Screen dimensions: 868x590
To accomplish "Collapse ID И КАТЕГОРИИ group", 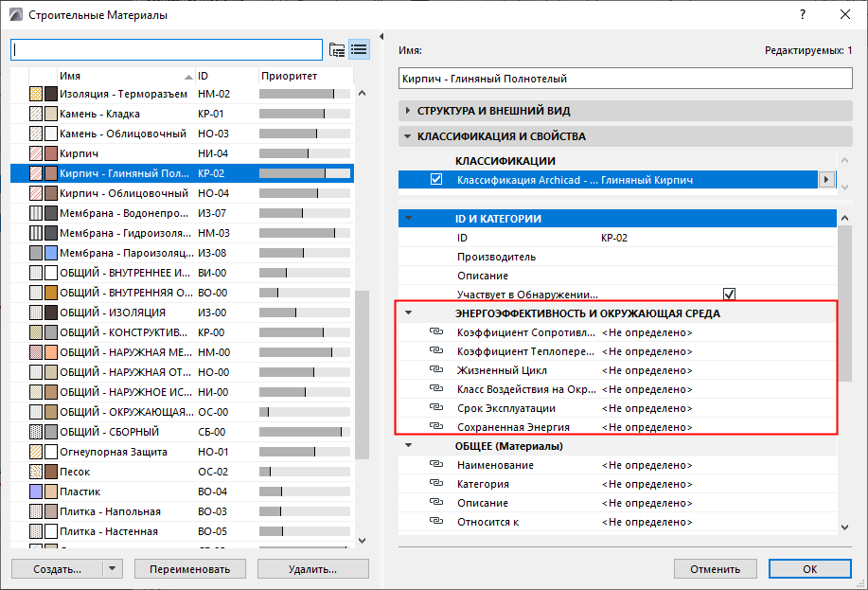I will tap(409, 218).
